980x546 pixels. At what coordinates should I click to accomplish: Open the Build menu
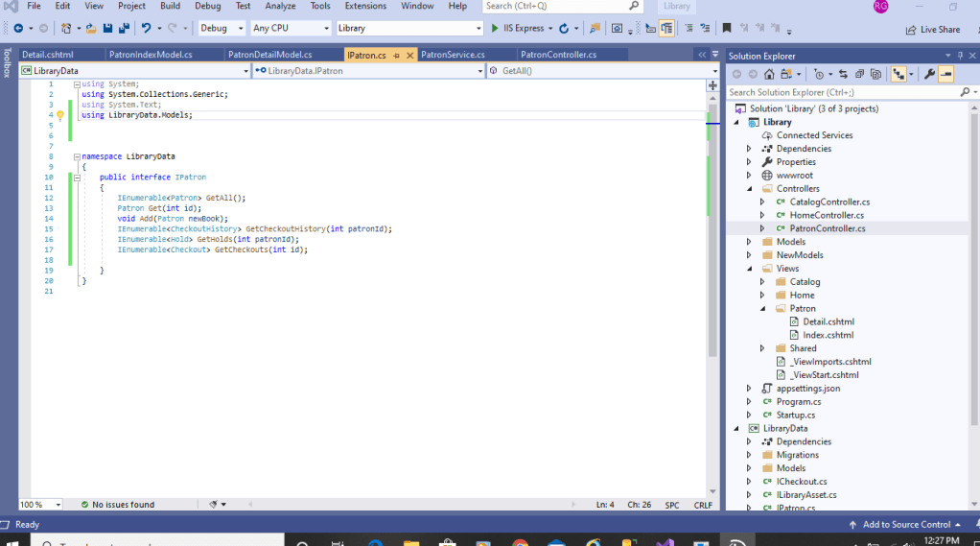pyautogui.click(x=170, y=6)
